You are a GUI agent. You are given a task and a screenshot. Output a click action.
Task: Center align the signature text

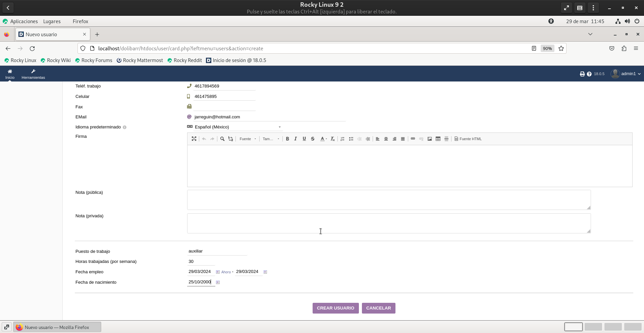click(x=386, y=139)
